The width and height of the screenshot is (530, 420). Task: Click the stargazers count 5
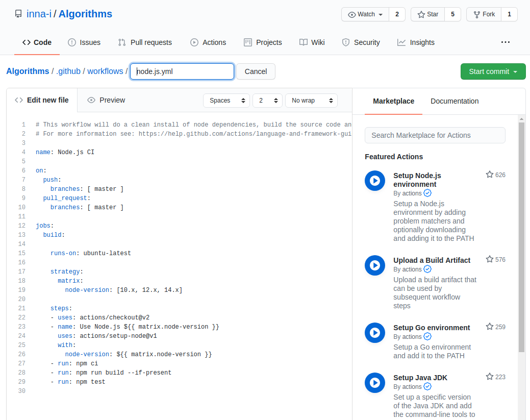[452, 14]
